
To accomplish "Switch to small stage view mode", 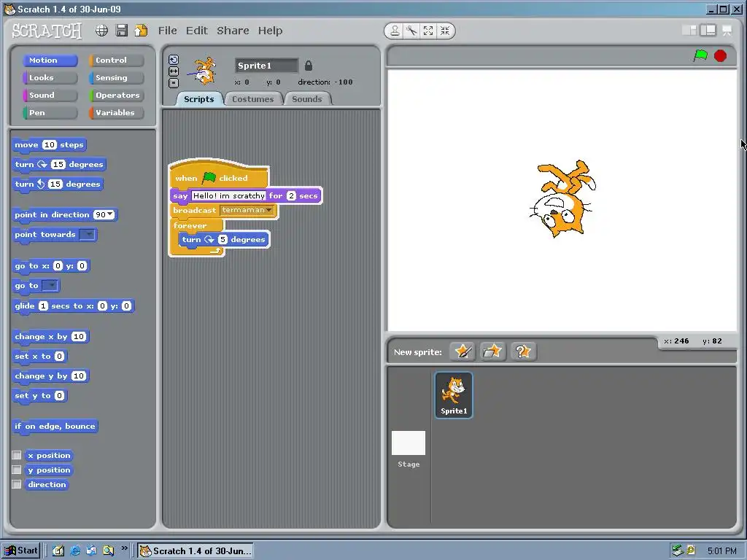I will pos(689,31).
